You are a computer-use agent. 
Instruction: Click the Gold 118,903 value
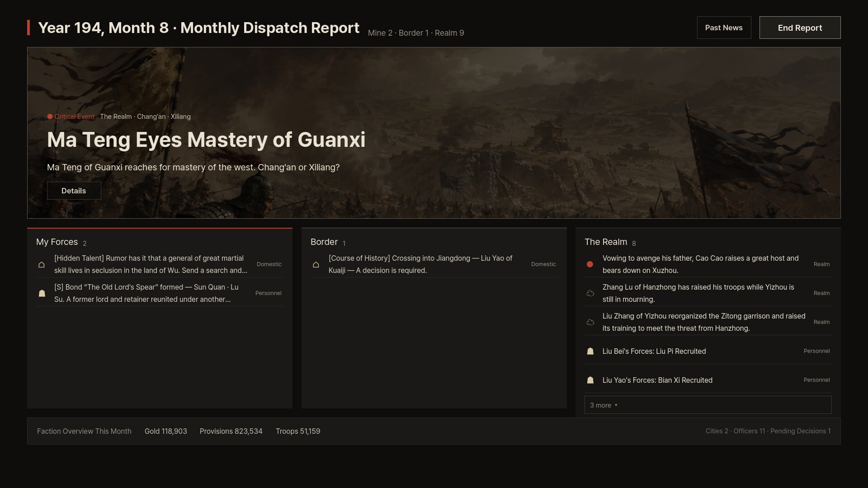click(166, 431)
